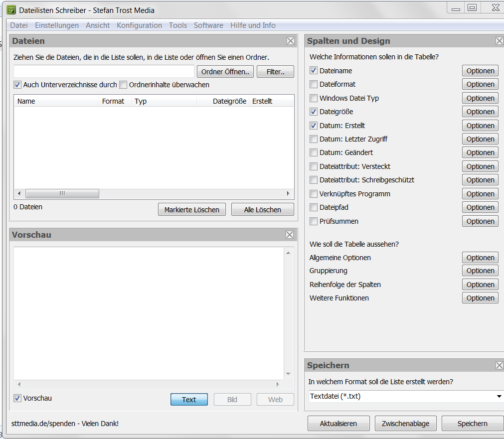The width and height of the screenshot is (504, 439).
Task: Open Optionen for Dateigröße
Action: pyautogui.click(x=480, y=112)
